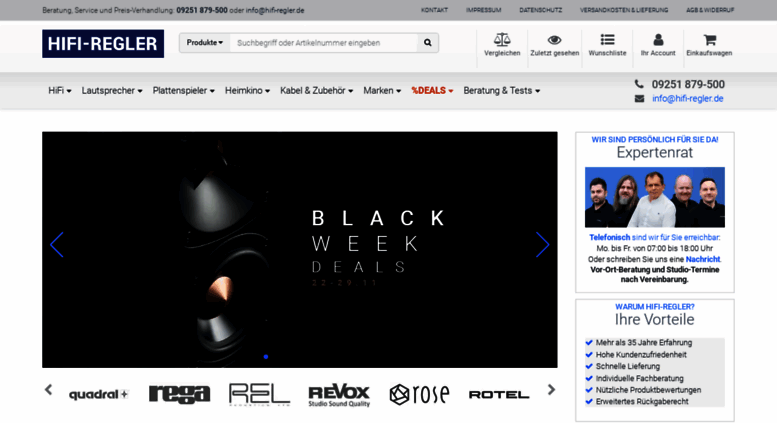Expand the Plattenspieler navigation menu
Image resolution: width=777 pixels, height=423 pixels.
(183, 91)
